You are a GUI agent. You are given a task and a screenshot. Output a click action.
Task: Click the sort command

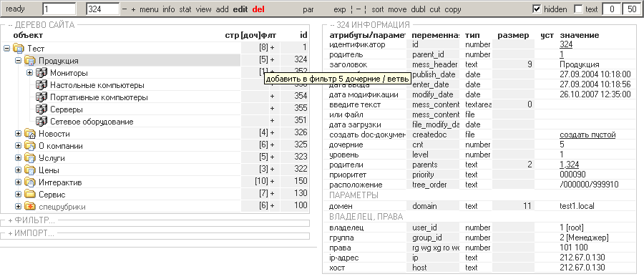(378, 9)
